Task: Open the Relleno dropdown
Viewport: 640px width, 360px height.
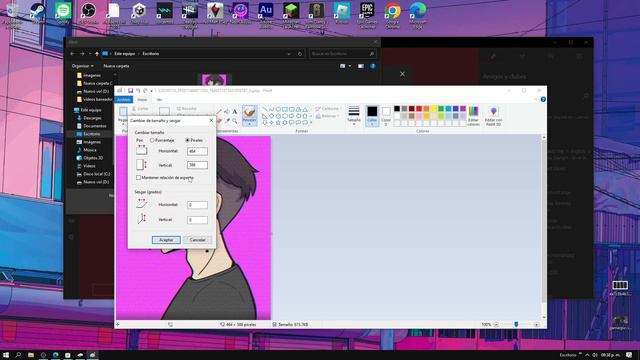Action: click(327, 116)
